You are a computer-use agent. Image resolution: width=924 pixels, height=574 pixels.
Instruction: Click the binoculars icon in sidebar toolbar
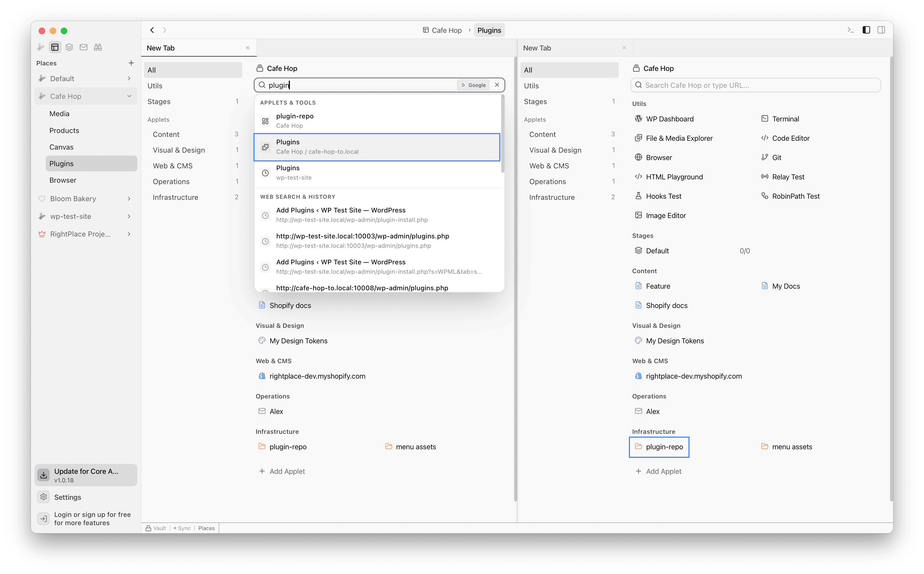[98, 47]
